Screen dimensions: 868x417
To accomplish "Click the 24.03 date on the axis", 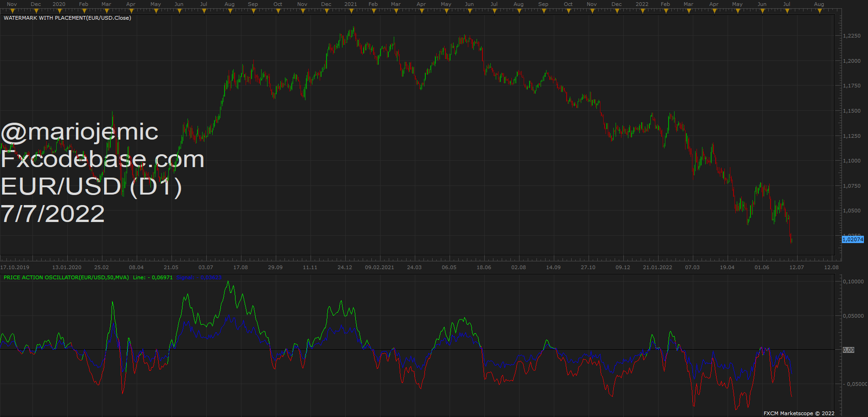I will [x=414, y=267].
